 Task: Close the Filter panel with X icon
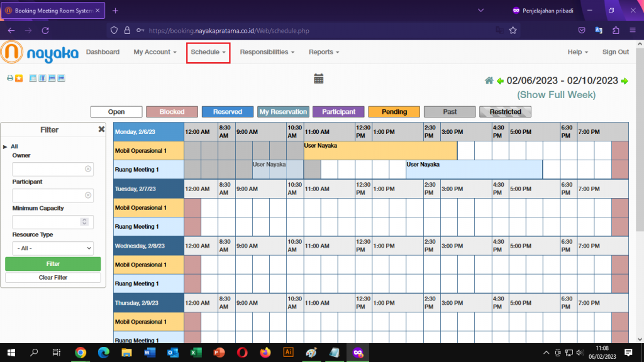point(101,129)
